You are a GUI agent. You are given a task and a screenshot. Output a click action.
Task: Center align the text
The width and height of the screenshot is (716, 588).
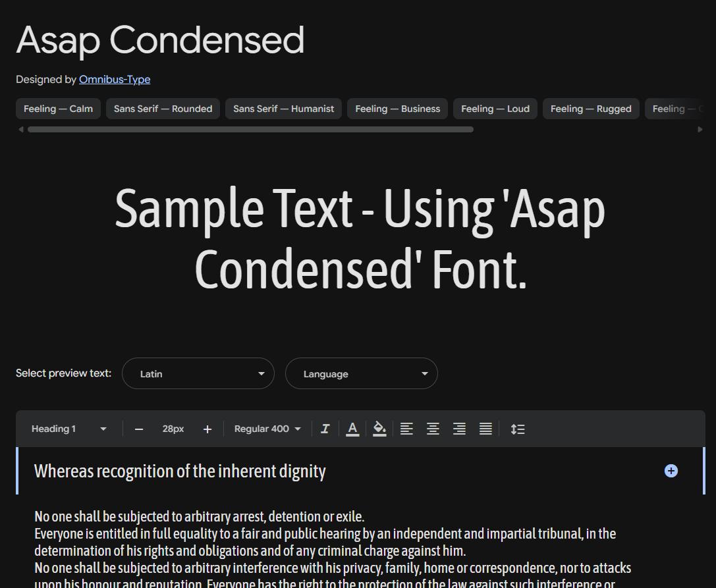(x=433, y=429)
